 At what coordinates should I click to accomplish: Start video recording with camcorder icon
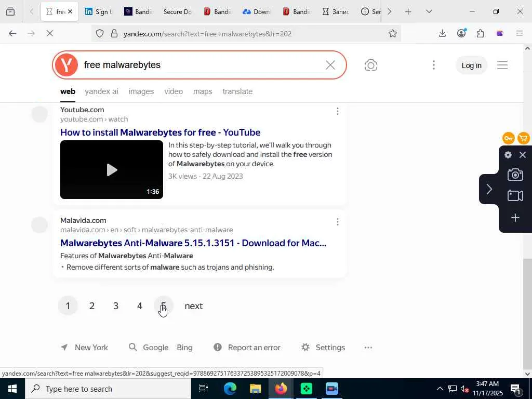coord(515,195)
